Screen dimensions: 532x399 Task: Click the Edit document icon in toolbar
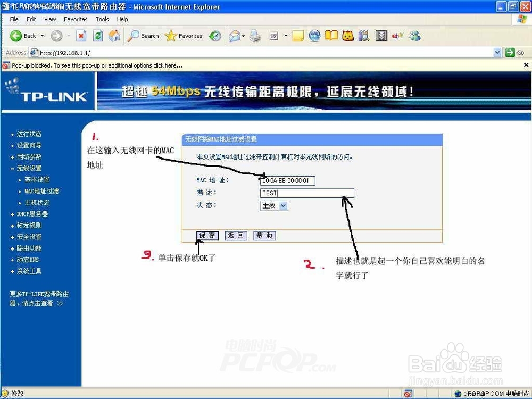[274, 36]
